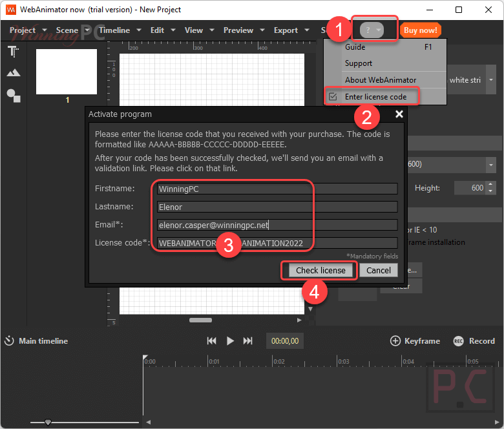Screen dimensions: 504x429
Task: Click the WebAnimator title bar app icon
Action: point(11,10)
